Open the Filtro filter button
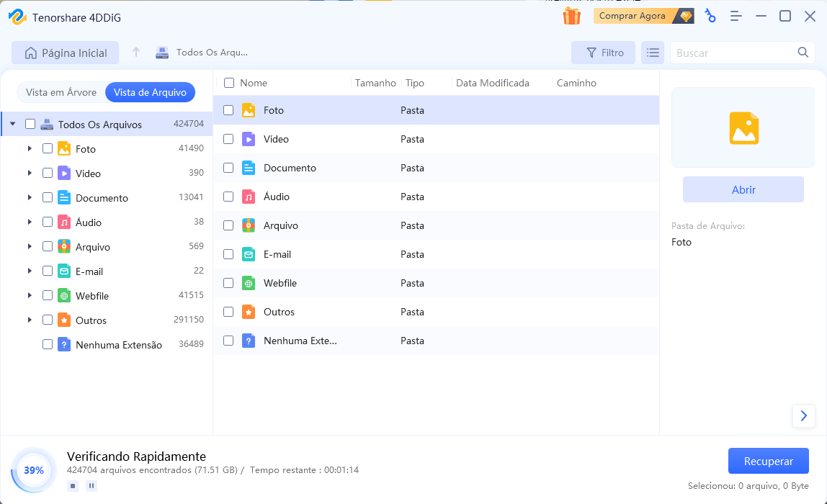 click(x=604, y=53)
